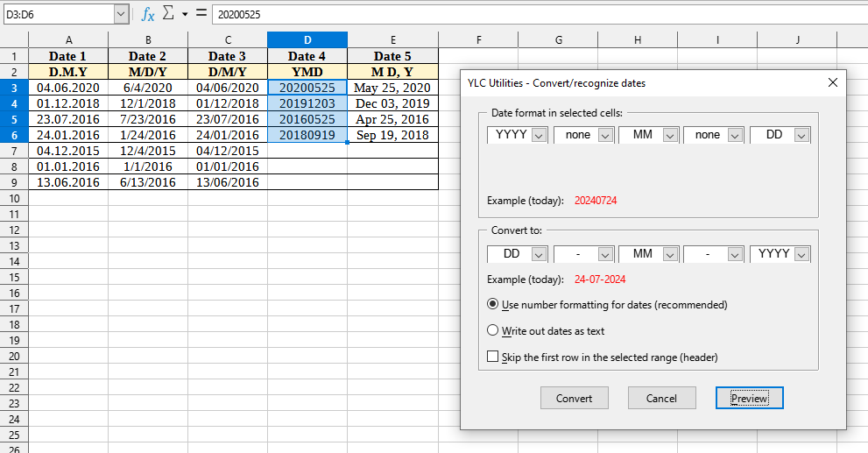The image size is (868, 453).
Task: Select 'Use number formatting for dates' radio
Action: (x=492, y=304)
